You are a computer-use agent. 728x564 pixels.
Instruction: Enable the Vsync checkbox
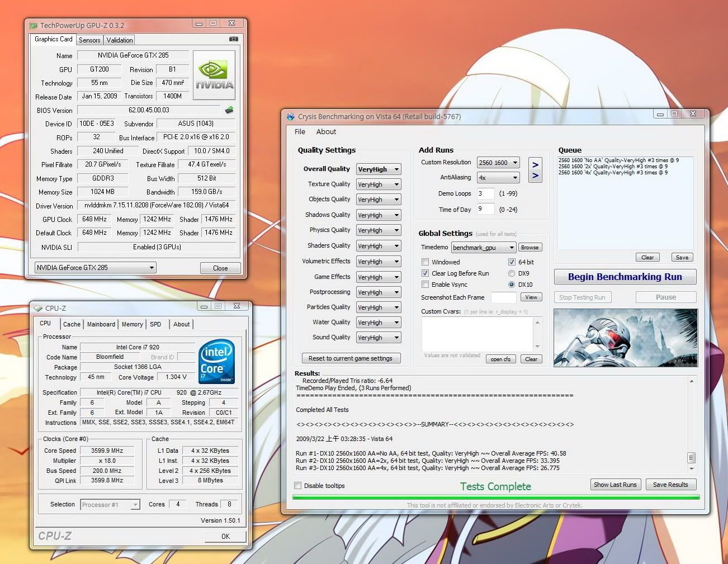point(426,284)
